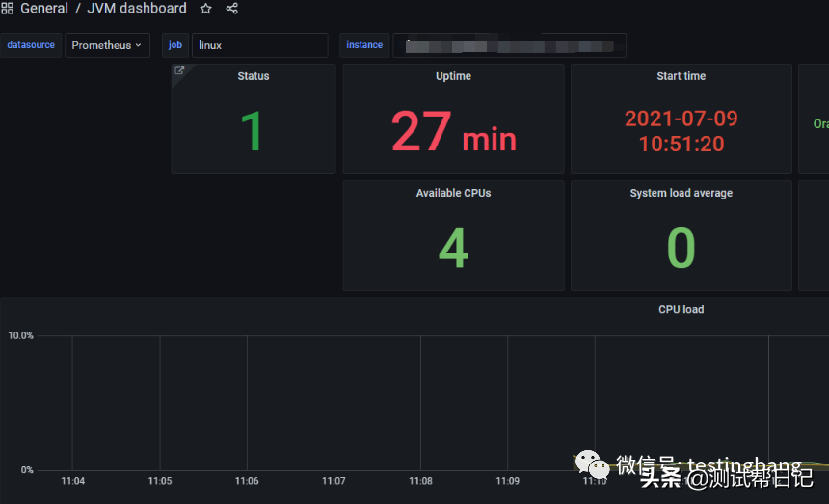The width and height of the screenshot is (829, 504).
Task: Star the JVM dashboard
Action: pos(205,9)
